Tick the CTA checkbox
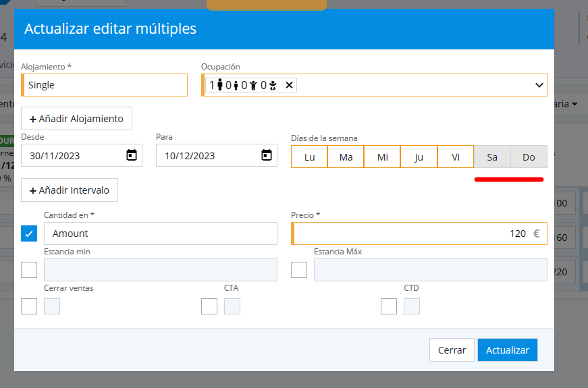The image size is (588, 388). tap(209, 306)
